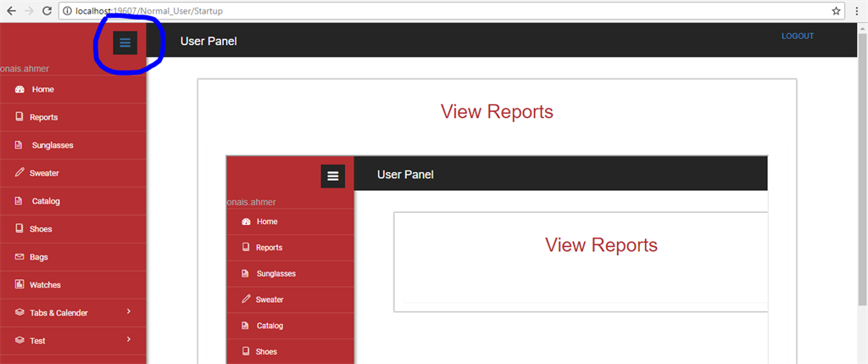This screenshot has height=364, width=868.
Task: Click the inner embedded View Reports heading
Action: tap(601, 244)
